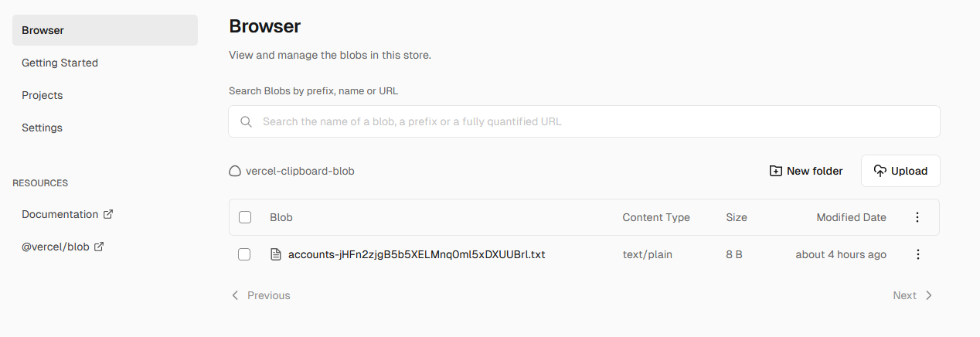Click the Next page right chevron

[x=929, y=295]
